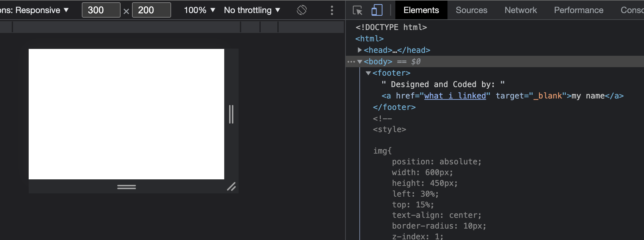
Task: Collapse the body element node
Action: (360, 62)
